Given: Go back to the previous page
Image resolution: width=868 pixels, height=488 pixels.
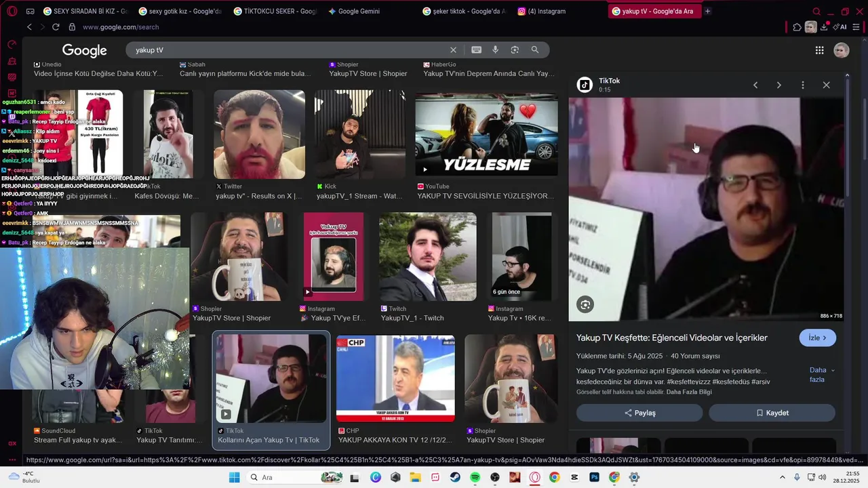Looking at the screenshot, I should (29, 27).
